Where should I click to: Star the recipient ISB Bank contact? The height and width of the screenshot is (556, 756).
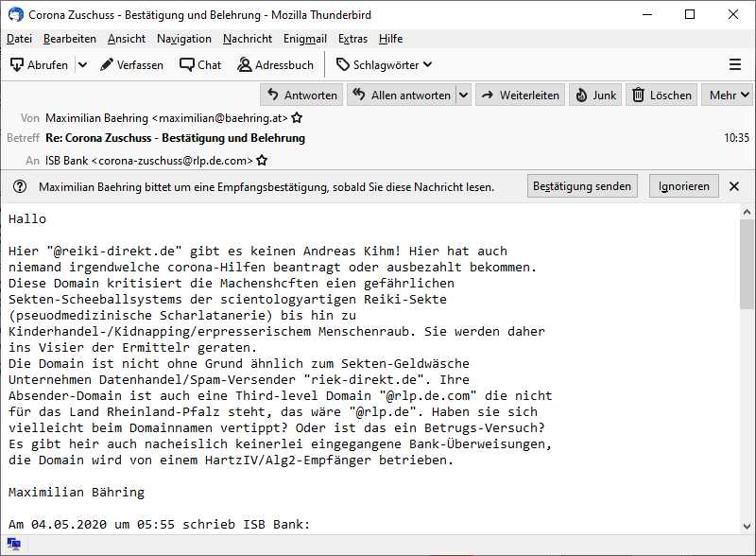coord(262,160)
